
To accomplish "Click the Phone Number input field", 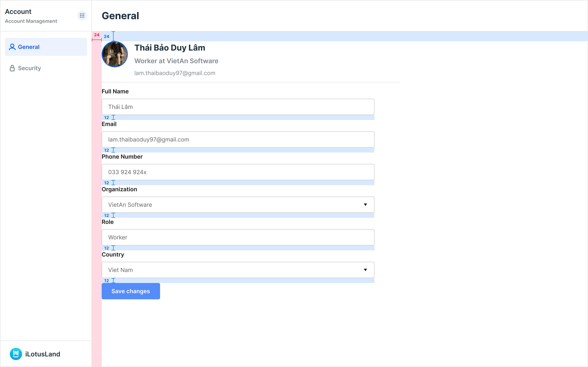I will [238, 172].
